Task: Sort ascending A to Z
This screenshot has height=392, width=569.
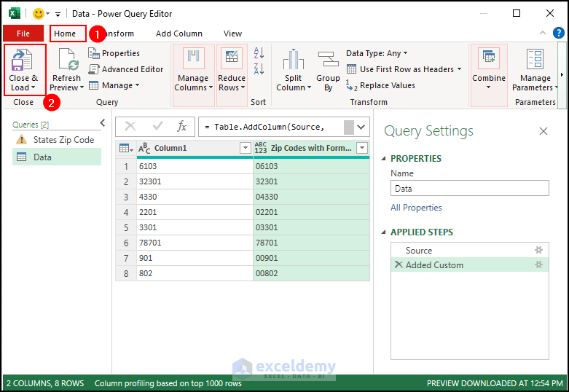Action: point(259,53)
